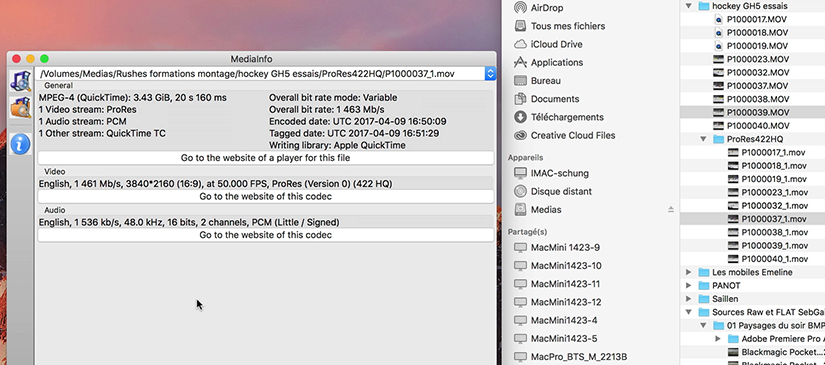The height and width of the screenshot is (365, 825).
Task: Click video 'Go to the website of this codec'
Action: point(266,197)
